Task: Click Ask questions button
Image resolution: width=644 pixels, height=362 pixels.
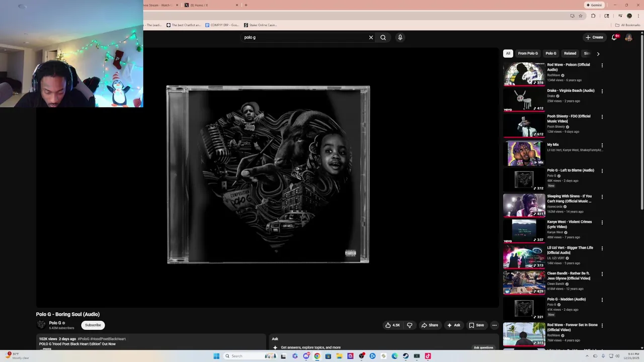Action: [484, 347]
